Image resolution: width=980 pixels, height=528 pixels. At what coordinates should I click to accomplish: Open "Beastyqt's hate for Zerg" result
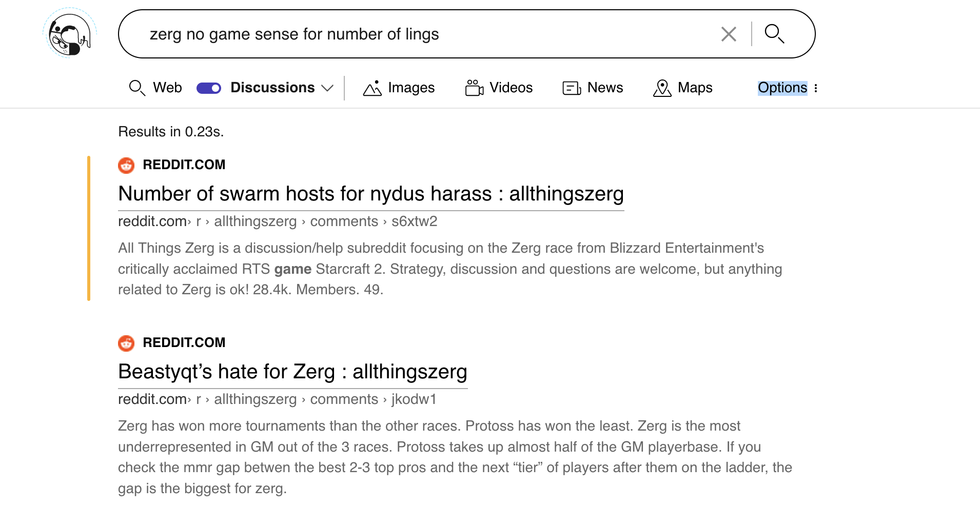(292, 372)
